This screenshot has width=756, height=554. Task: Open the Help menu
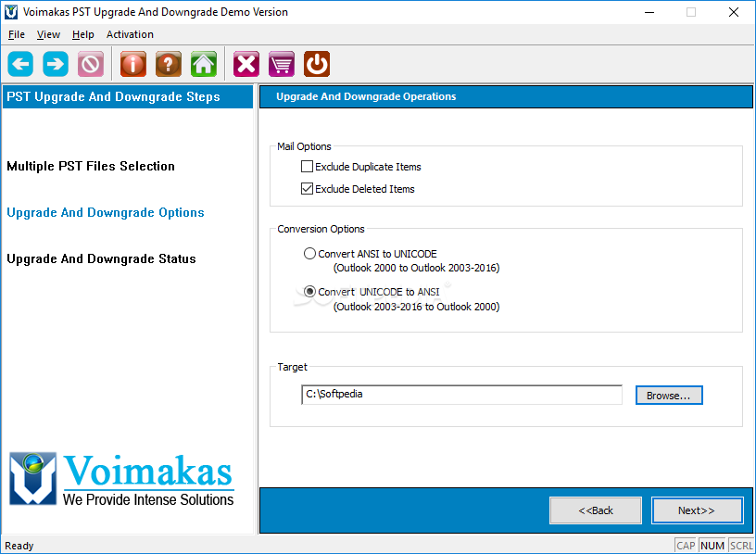(x=83, y=34)
